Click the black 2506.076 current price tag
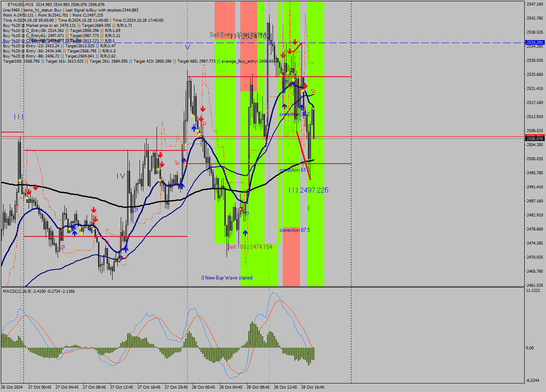This screenshot has height=392, width=546. [535, 138]
